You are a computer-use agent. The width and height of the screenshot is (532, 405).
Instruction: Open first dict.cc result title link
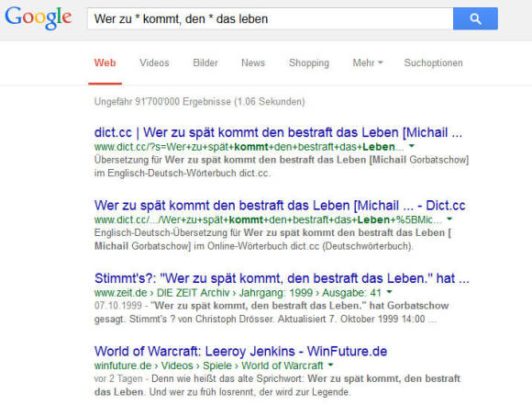coord(278,132)
